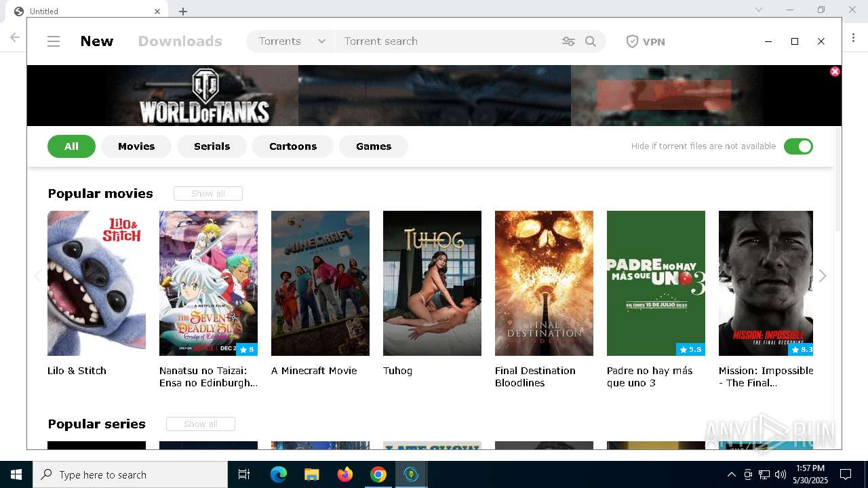
Task: Click the A Minecraft Movie title text
Action: 314,371
